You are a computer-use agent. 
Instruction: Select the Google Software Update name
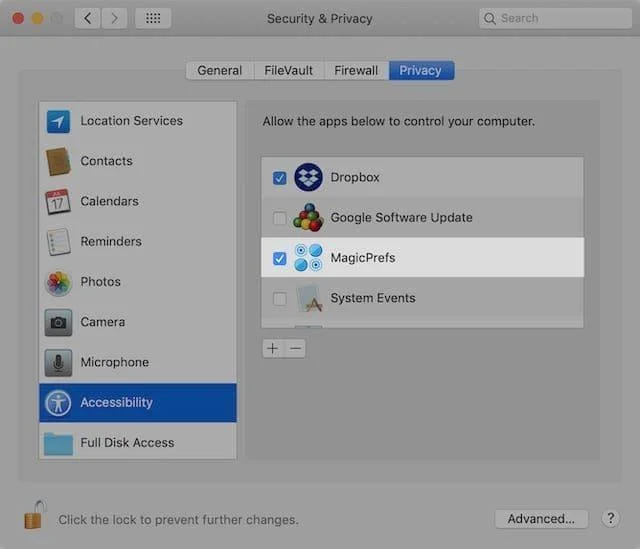click(x=402, y=218)
